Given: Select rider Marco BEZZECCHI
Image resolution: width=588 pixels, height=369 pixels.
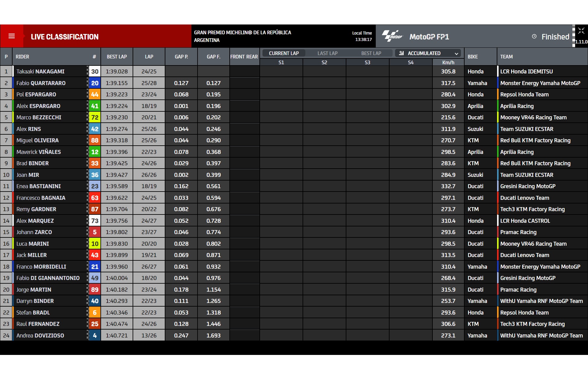Looking at the screenshot, I should (x=39, y=117).
